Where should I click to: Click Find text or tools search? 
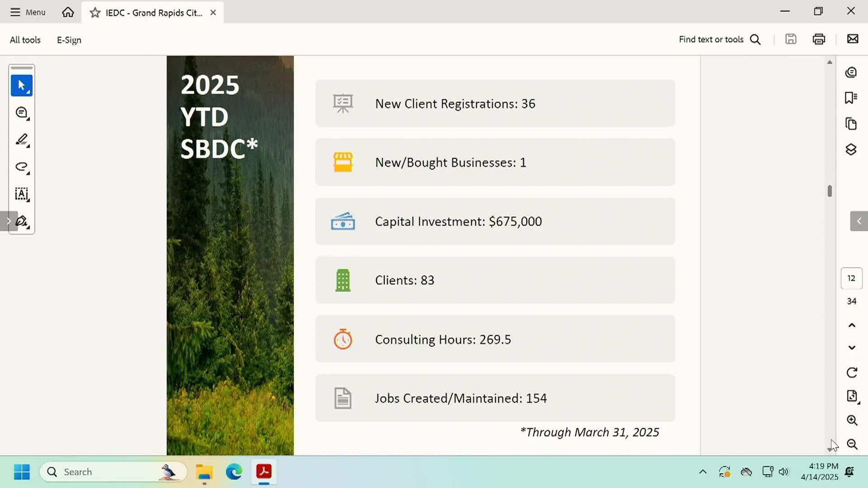(x=720, y=39)
